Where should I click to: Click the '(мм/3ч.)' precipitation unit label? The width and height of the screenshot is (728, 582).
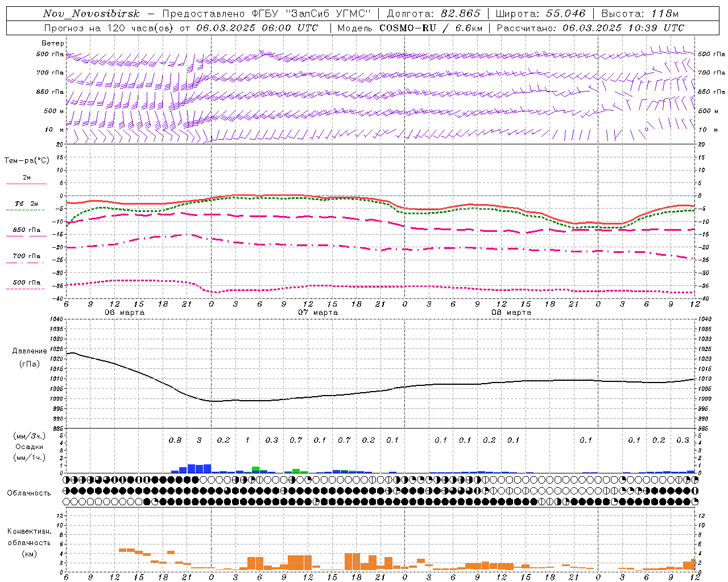[x=29, y=436]
